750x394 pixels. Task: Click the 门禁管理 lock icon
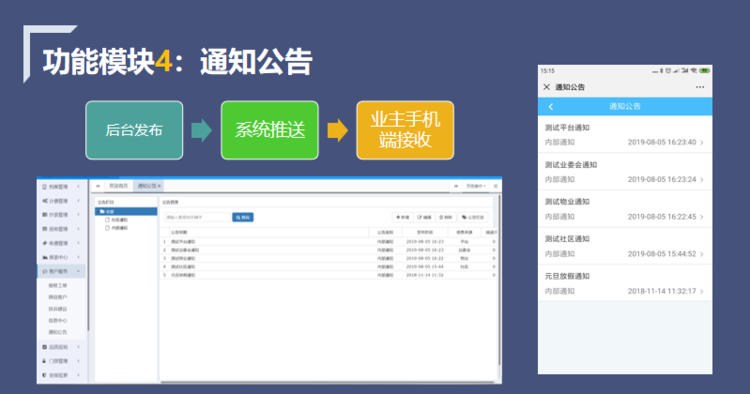pos(44,361)
